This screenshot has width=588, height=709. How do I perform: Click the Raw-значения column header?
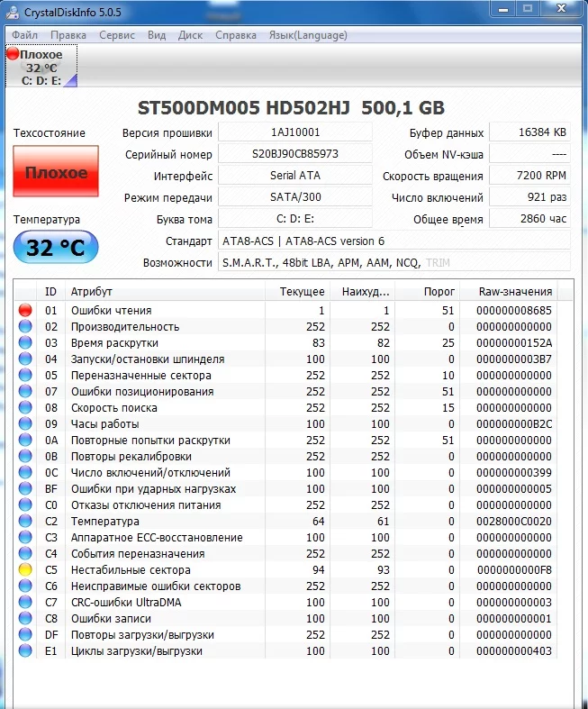[510, 292]
